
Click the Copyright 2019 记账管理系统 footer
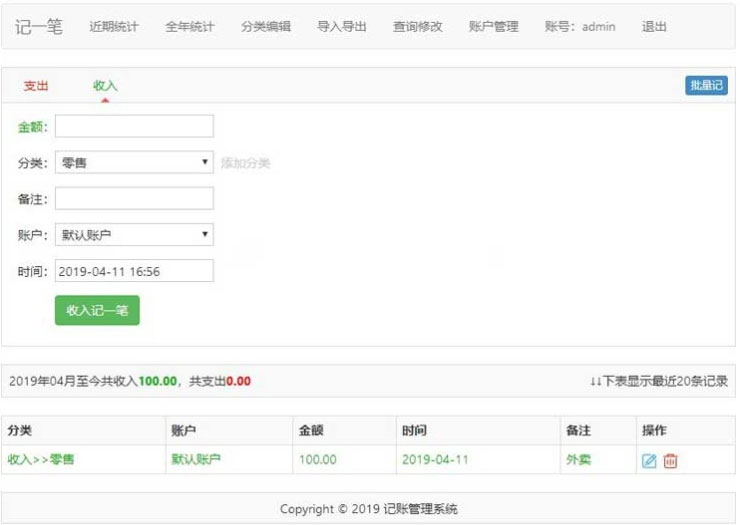369,509
